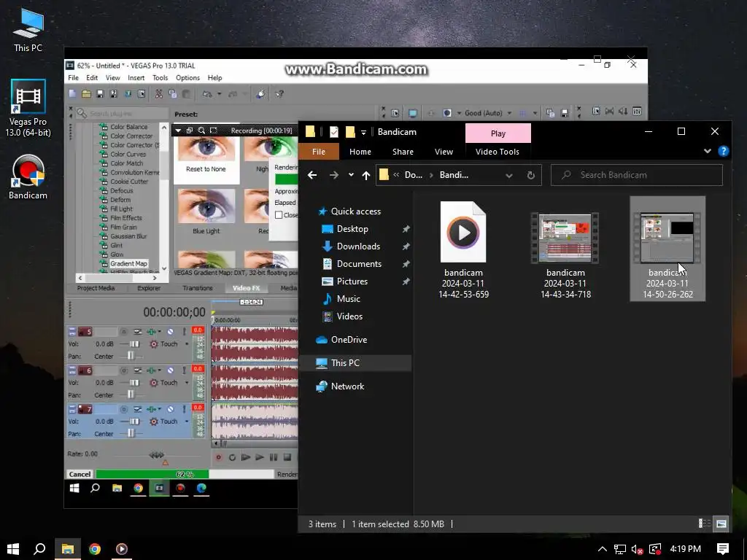Open recent locations dropdown in Explorer navigation
Image resolution: width=747 pixels, height=560 pixels.
point(351,175)
